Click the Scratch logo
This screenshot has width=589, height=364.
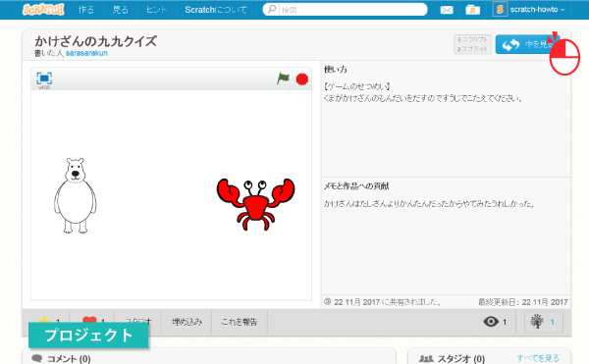43,10
